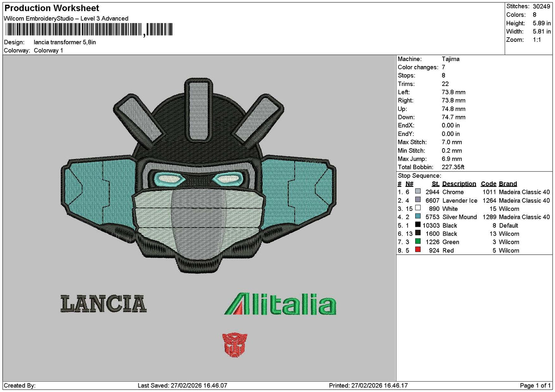
Task: Click the Up value 74.8 mm
Action: tap(454, 109)
